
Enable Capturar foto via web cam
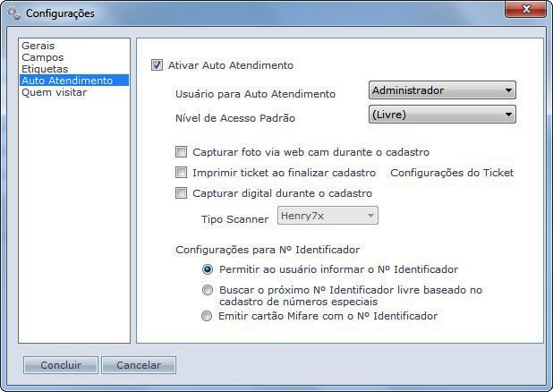click(x=182, y=152)
